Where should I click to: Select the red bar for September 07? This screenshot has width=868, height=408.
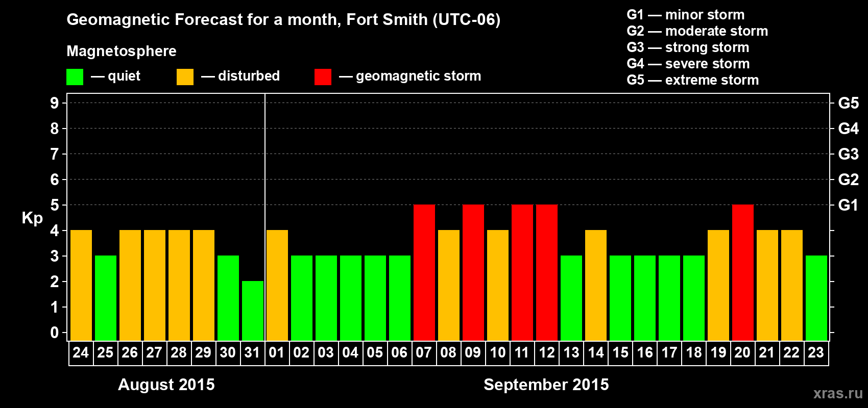pos(424,273)
